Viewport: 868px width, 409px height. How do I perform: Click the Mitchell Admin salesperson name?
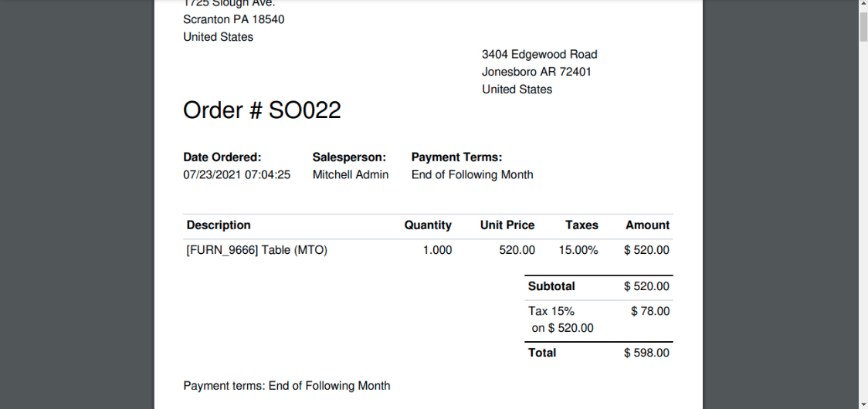point(351,175)
